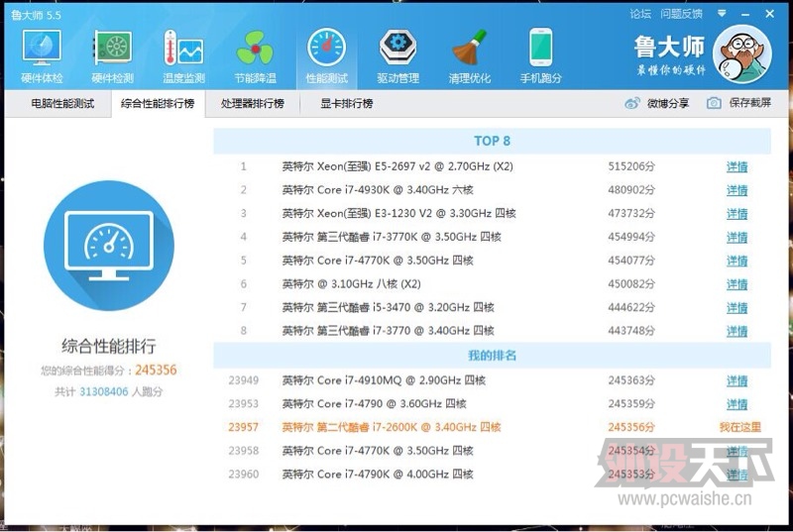Click the score 515206分
The width and height of the screenshot is (793, 532).
(631, 166)
